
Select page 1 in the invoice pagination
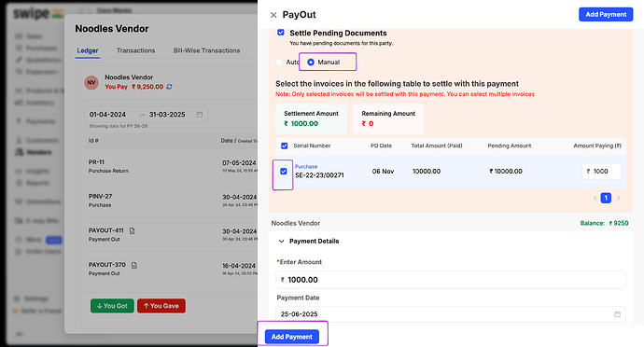pos(606,198)
